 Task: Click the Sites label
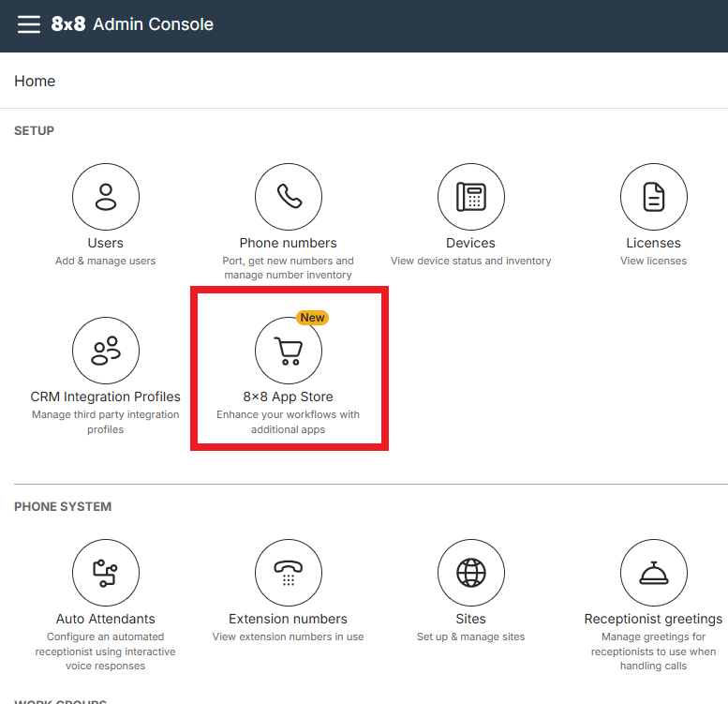pos(470,619)
